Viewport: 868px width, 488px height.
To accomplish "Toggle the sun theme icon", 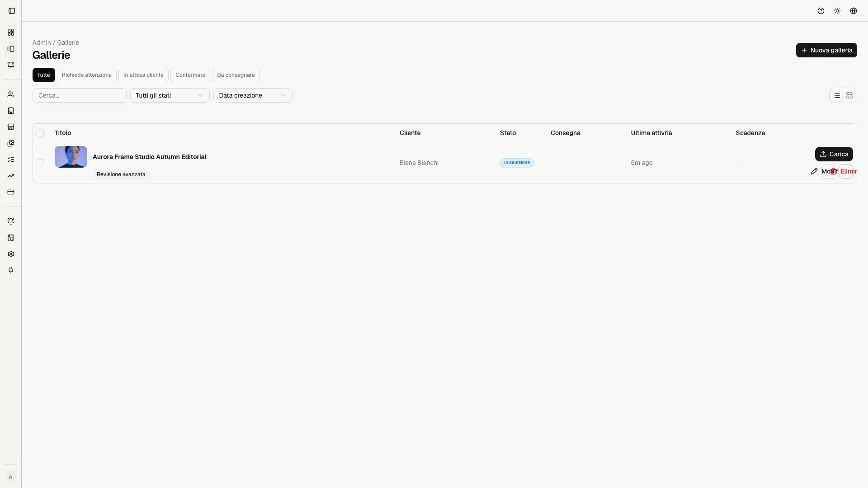I will [837, 11].
